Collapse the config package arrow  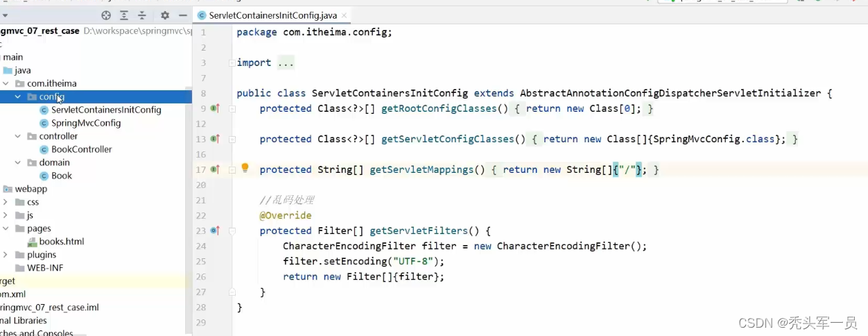[x=18, y=96]
